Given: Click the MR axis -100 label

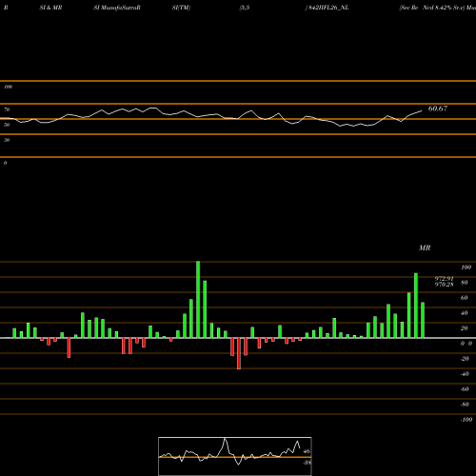Looking at the screenshot, I should (466, 420).
